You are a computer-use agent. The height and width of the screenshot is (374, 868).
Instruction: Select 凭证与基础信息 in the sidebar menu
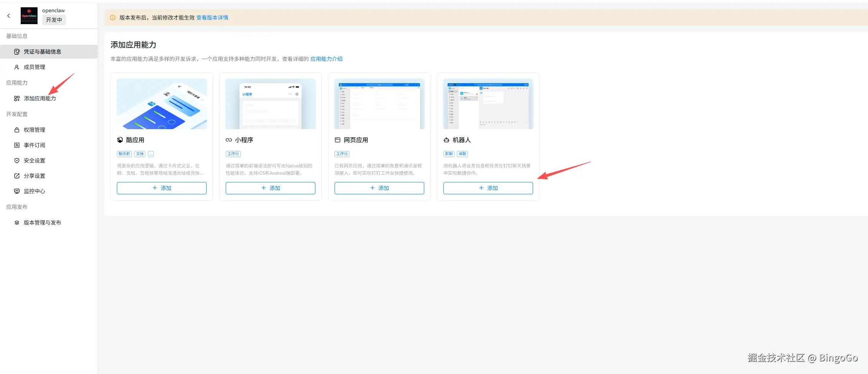pos(42,51)
